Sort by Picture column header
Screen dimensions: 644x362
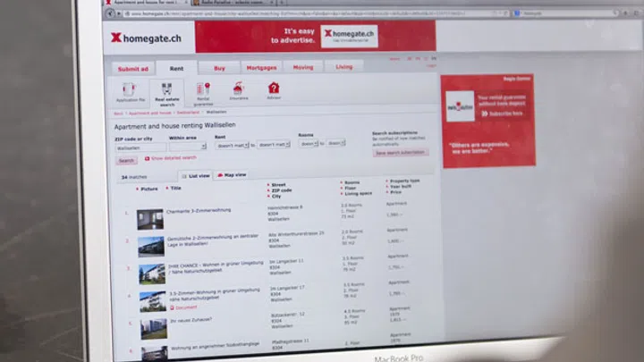pyautogui.click(x=148, y=189)
